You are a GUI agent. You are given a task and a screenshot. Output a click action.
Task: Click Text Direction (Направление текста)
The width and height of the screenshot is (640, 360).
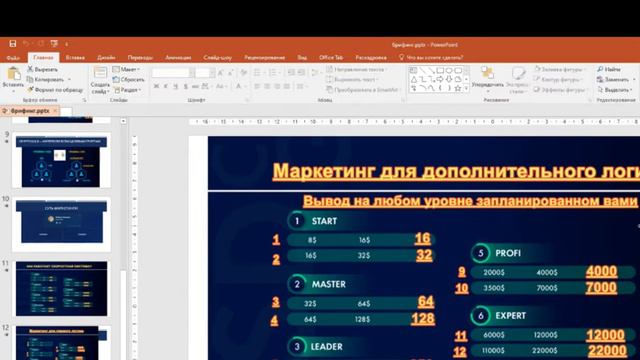[x=356, y=69]
